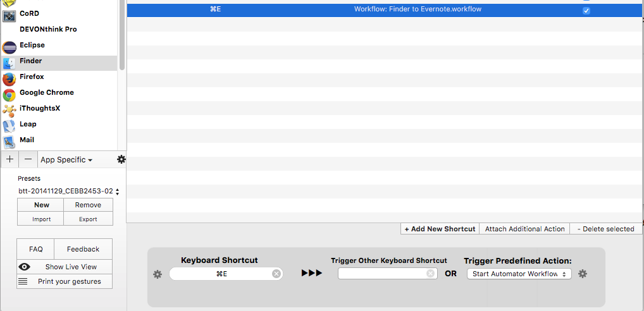Choose the Google Chrome app icon
The image size is (644, 311).
tap(9, 94)
